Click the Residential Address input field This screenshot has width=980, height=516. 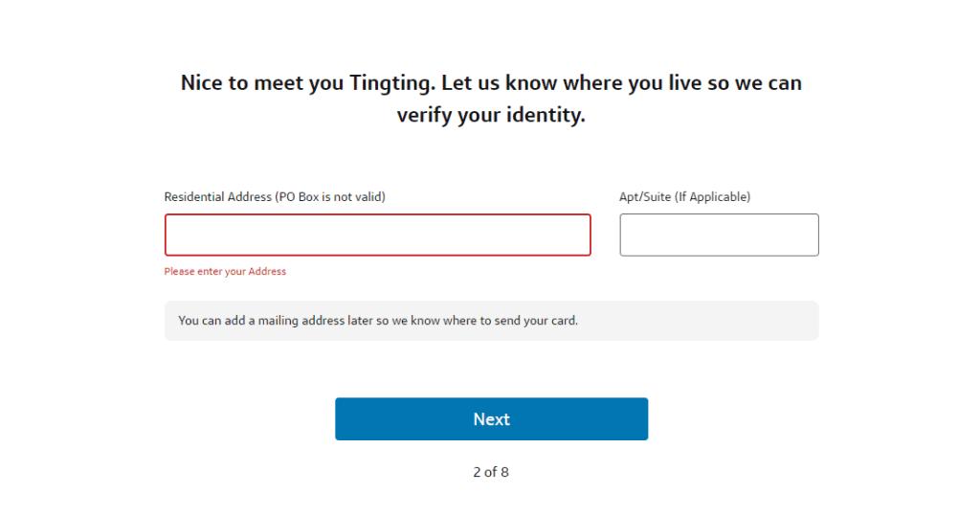tap(377, 235)
